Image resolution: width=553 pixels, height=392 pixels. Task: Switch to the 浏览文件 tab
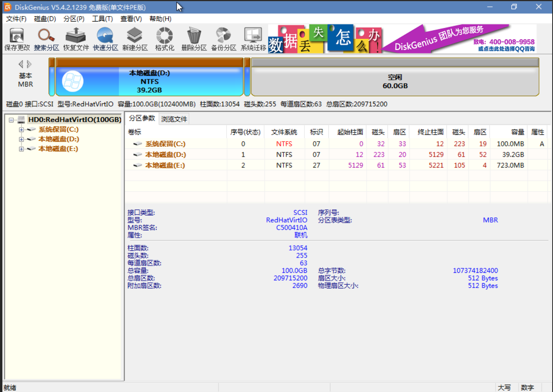174,119
